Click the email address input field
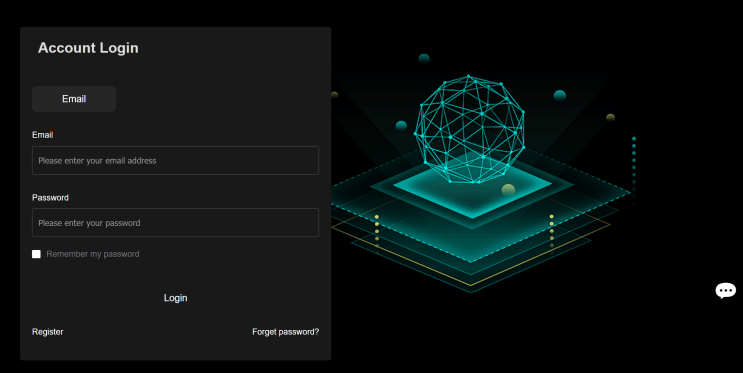Viewport: 743px width, 373px height. 175,161
